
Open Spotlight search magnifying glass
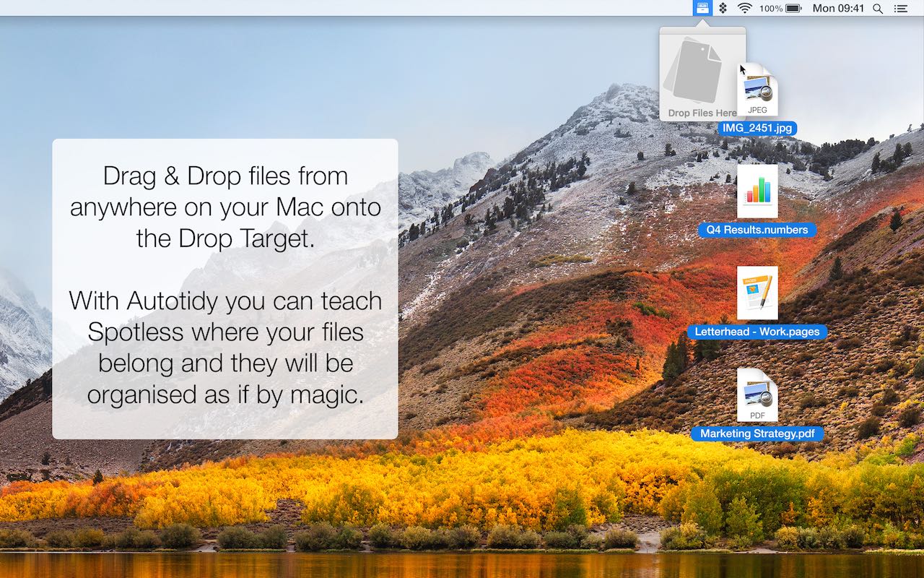(878, 9)
